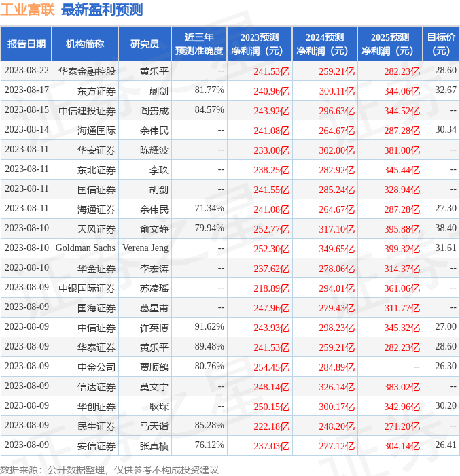The height and width of the screenshot is (476, 460).
Task: Click the 248.20亿 2024 profit forecast
Action: pos(337,426)
